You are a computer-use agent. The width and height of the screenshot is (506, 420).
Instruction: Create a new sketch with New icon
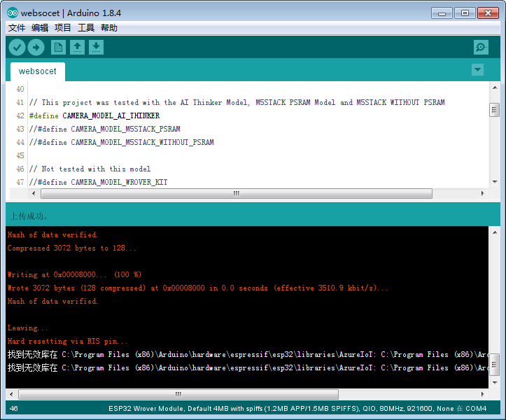58,48
